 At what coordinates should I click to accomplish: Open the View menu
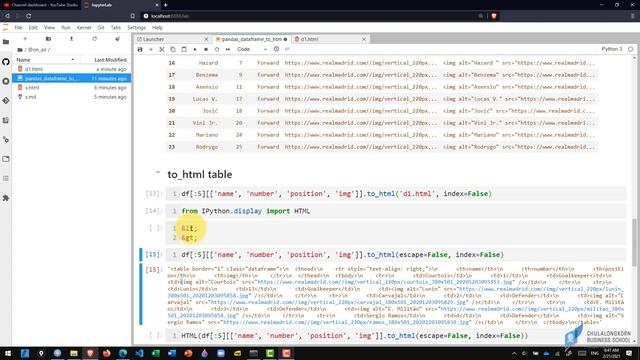point(49,28)
